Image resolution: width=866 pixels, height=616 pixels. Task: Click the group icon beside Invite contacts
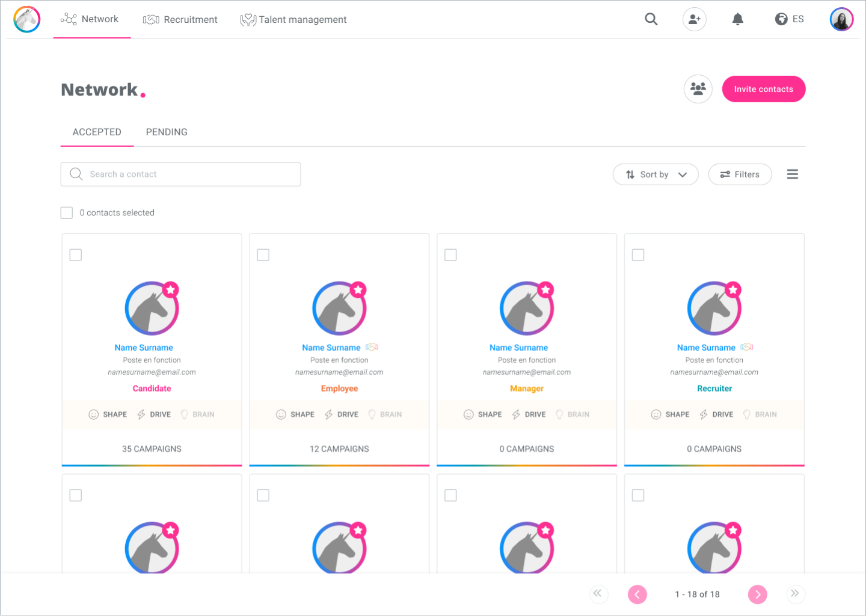[698, 89]
